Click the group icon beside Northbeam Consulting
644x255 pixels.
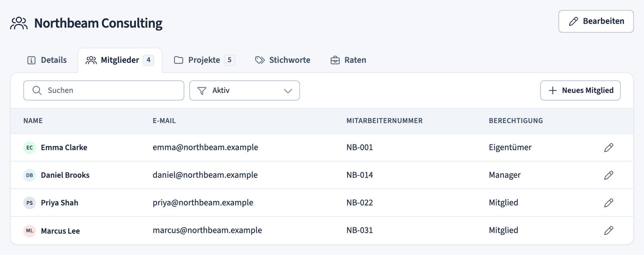(19, 23)
